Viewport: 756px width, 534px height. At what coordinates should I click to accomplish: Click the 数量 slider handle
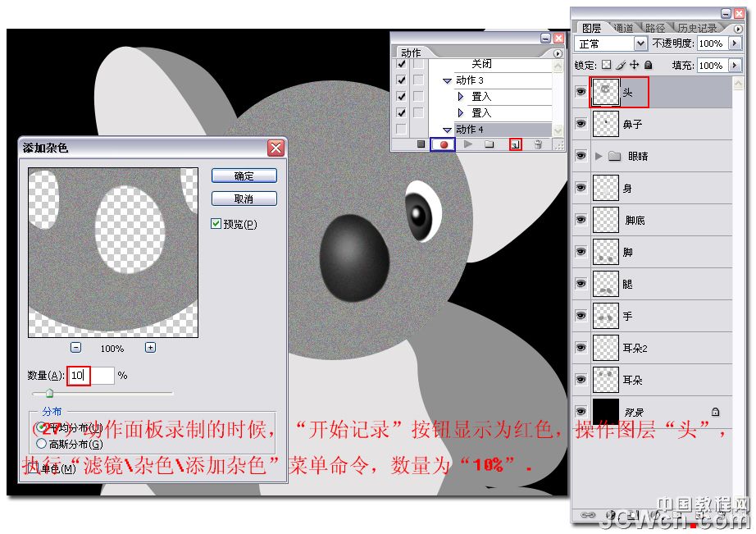click(x=49, y=394)
